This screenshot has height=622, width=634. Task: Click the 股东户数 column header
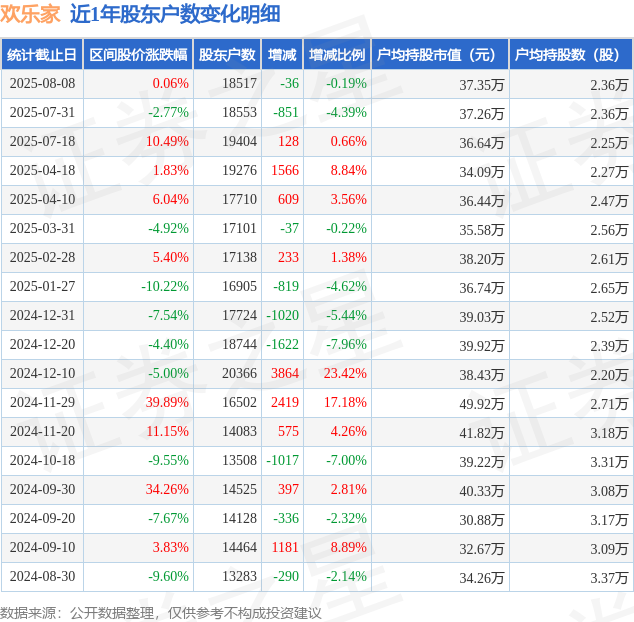coord(227,55)
